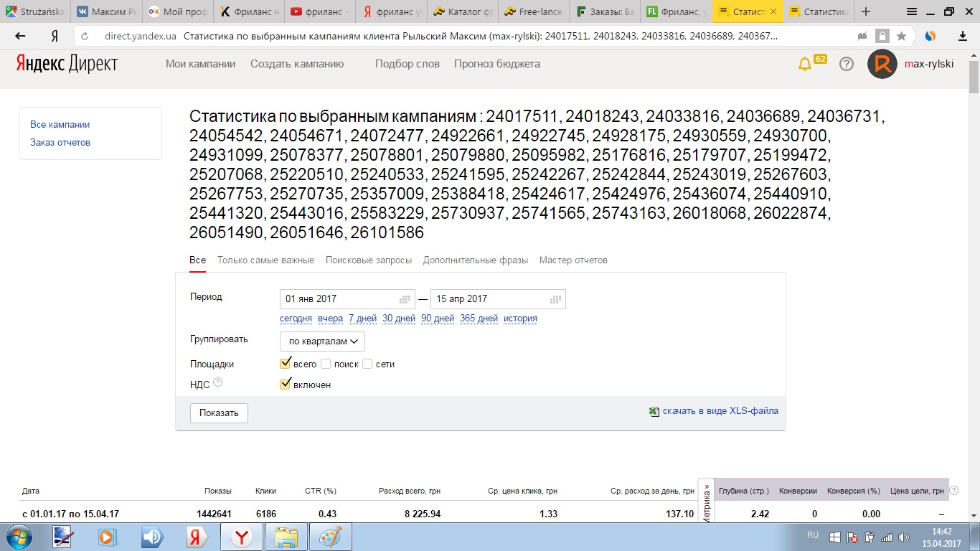This screenshot has height=551, width=980.
Task: Launch the media player from taskbar
Action: pos(108,537)
